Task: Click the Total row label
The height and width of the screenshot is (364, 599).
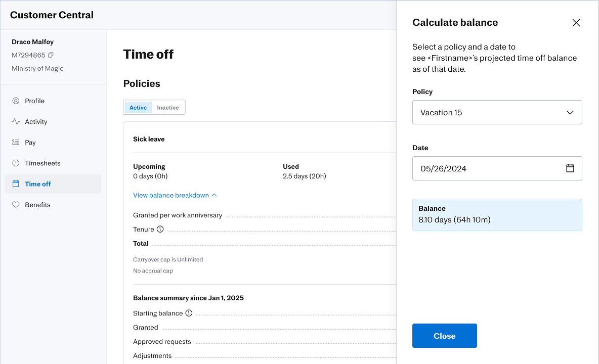Action: pos(141,244)
